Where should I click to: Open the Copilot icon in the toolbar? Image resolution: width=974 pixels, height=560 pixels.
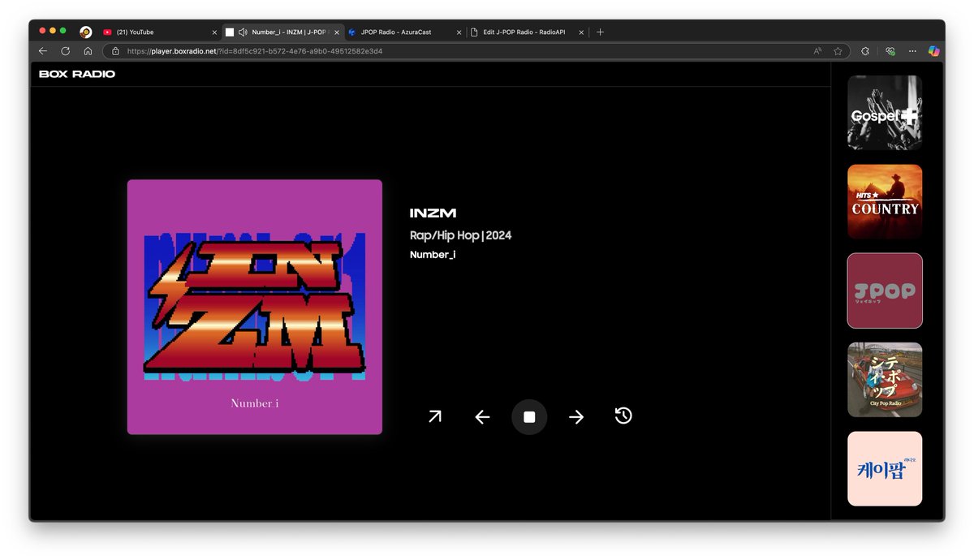[934, 51]
